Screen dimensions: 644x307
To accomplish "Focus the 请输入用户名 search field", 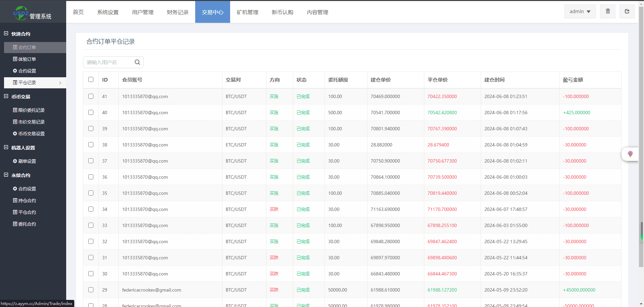I will point(108,62).
